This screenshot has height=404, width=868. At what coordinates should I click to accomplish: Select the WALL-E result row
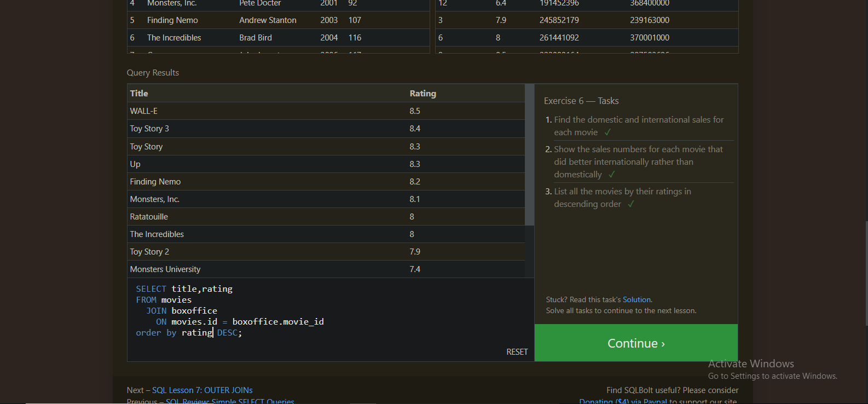[326, 111]
